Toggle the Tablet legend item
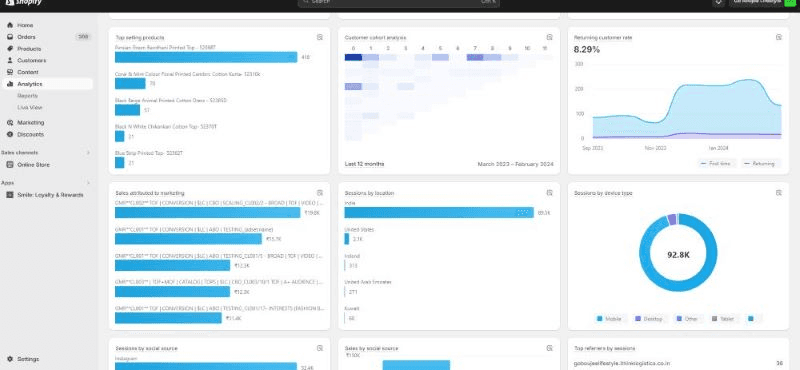The width and height of the screenshot is (800, 370). [x=723, y=319]
